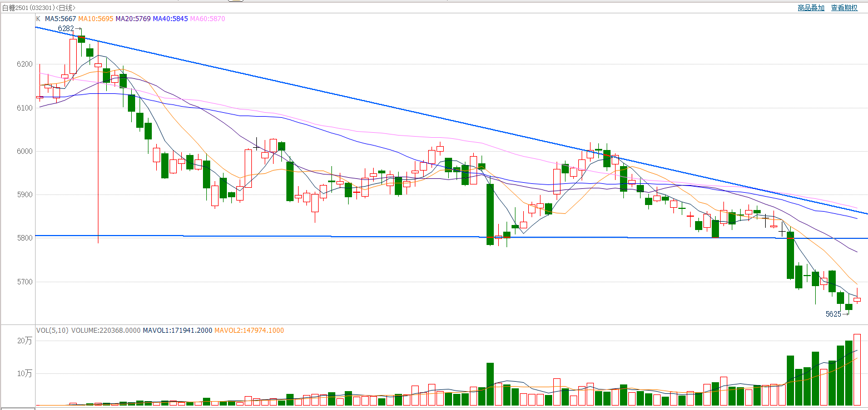This screenshot has width=868, height=410.
Task: Click the MAVOL1:171941.2000 label
Action: (x=177, y=331)
